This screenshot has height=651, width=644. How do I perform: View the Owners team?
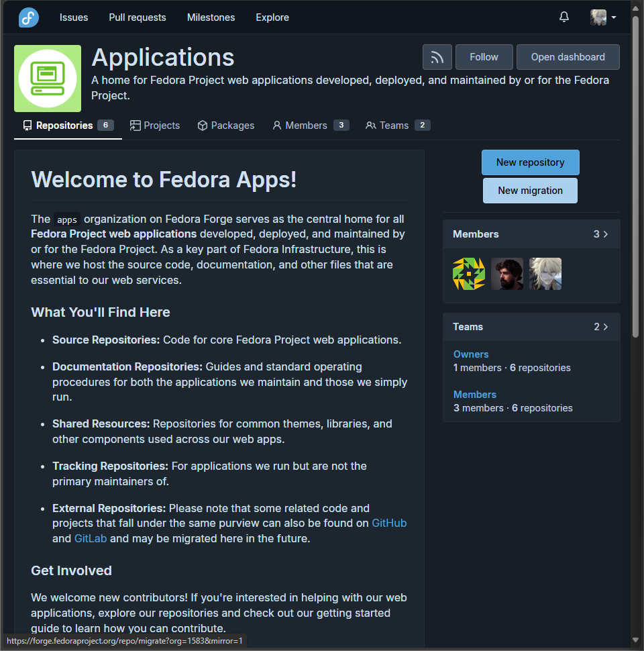470,354
